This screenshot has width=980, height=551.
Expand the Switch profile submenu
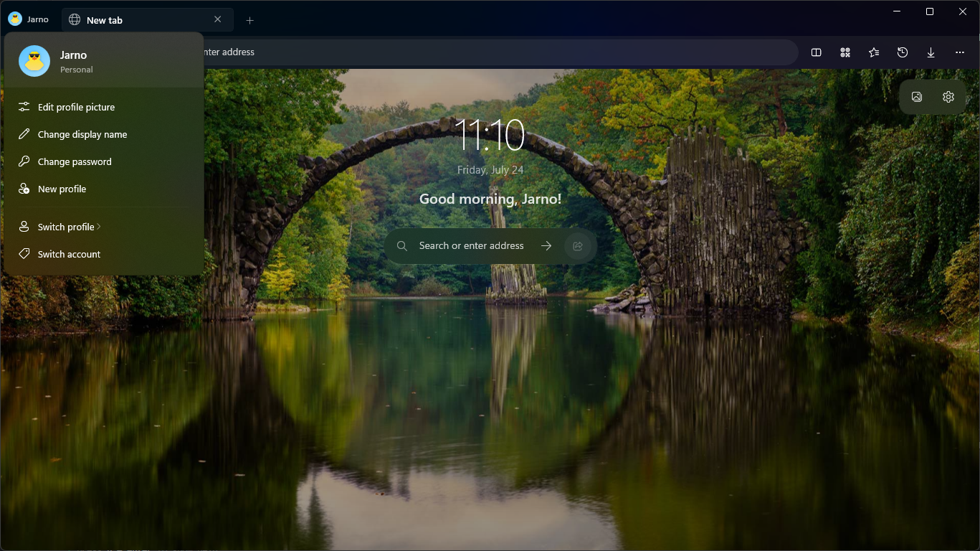pyautogui.click(x=104, y=227)
